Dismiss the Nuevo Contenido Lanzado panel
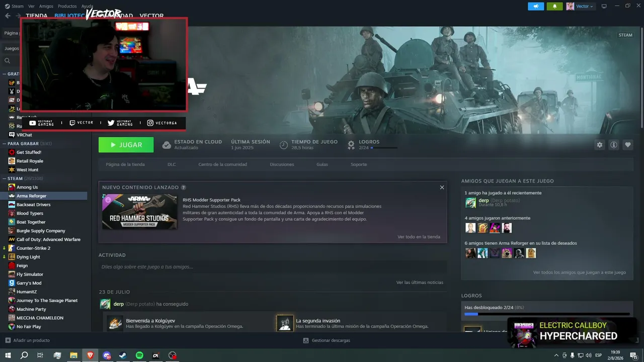Viewport: 644px width, 362px height. click(x=442, y=188)
